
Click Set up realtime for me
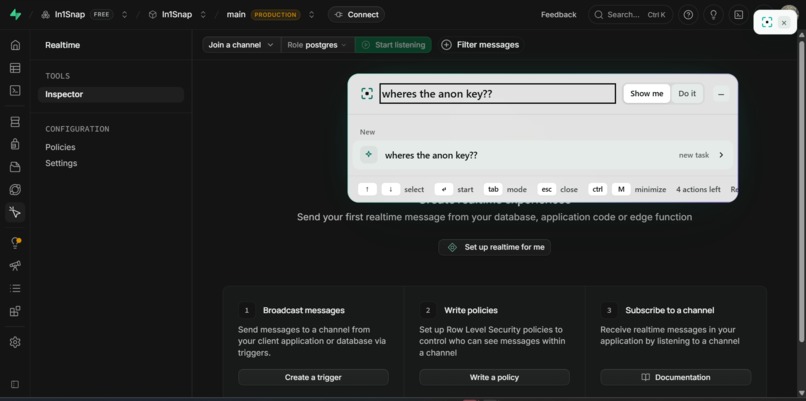(x=494, y=247)
